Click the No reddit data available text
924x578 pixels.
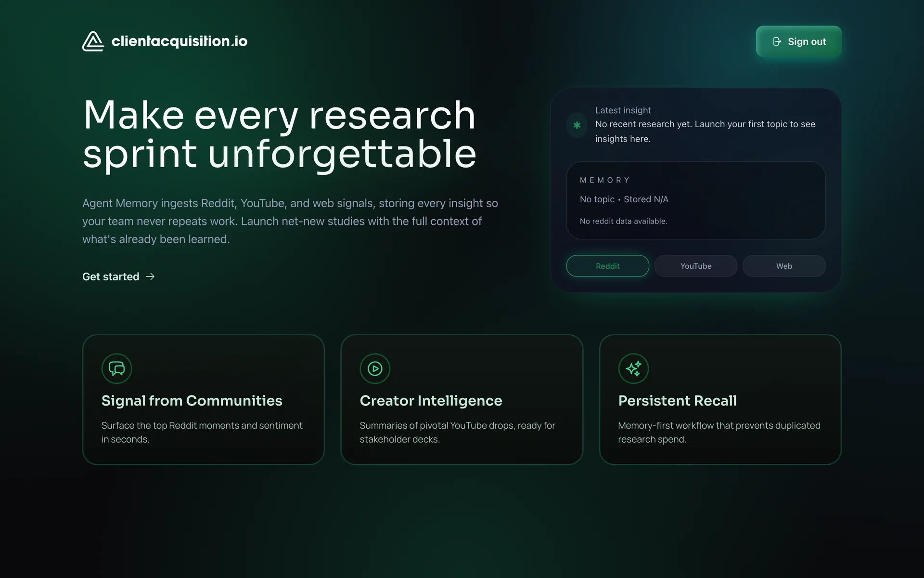click(x=623, y=221)
